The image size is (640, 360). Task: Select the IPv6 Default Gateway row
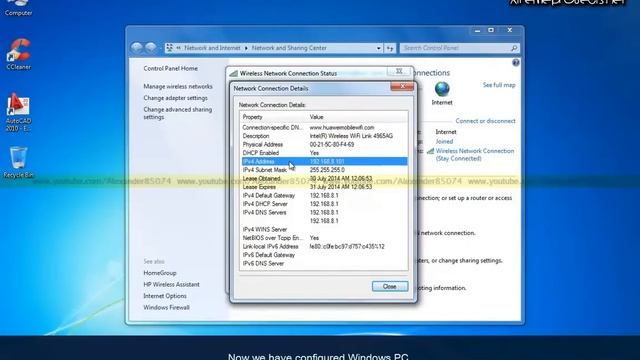pos(324,255)
